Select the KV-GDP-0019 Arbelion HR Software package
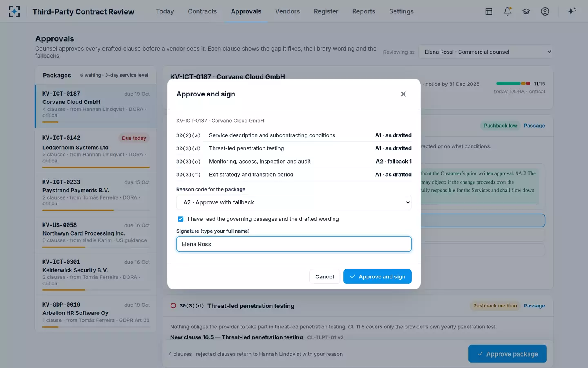 pos(96,314)
